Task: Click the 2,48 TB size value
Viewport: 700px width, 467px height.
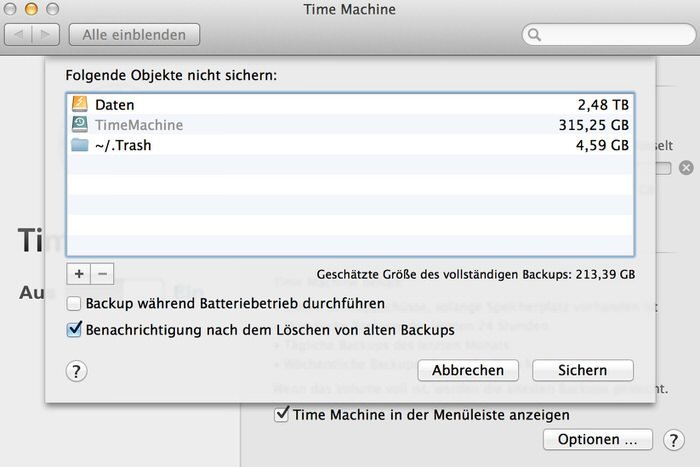Action: click(603, 104)
